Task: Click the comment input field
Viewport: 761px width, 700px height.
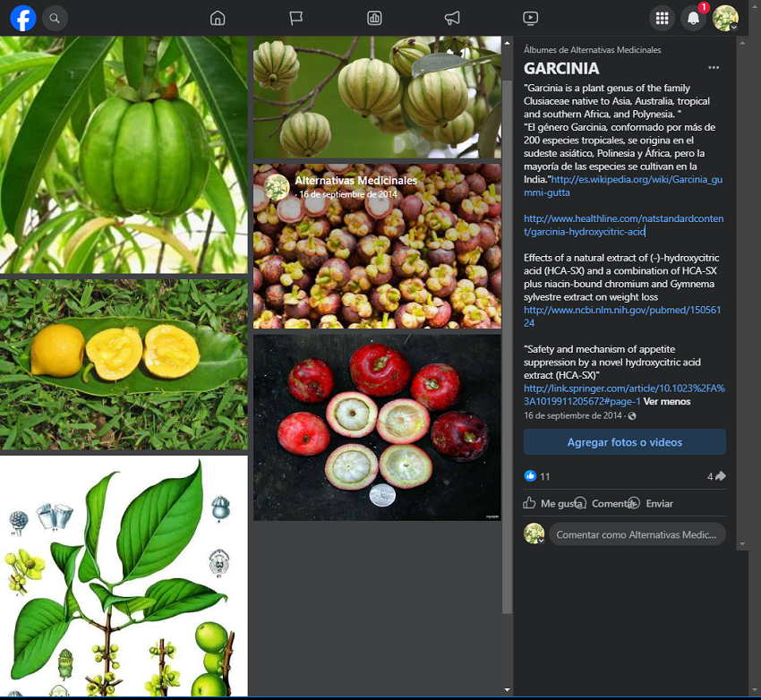Action: (636, 534)
